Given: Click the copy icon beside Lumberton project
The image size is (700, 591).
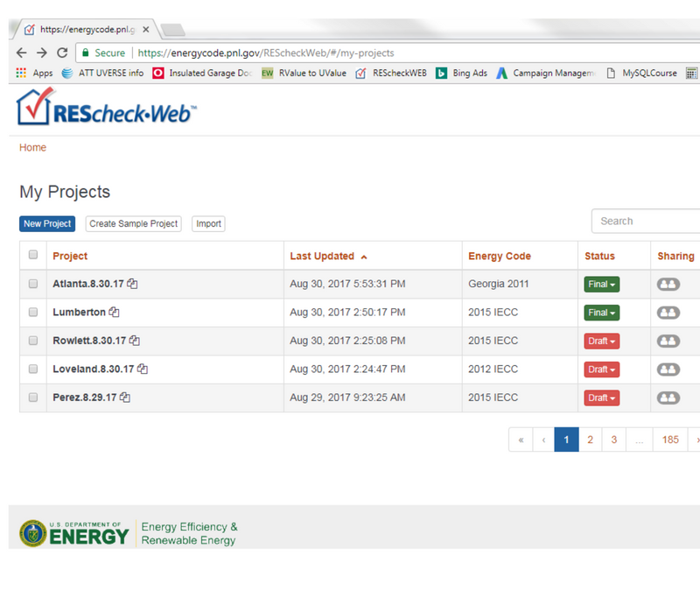Looking at the screenshot, I should pyautogui.click(x=115, y=313).
